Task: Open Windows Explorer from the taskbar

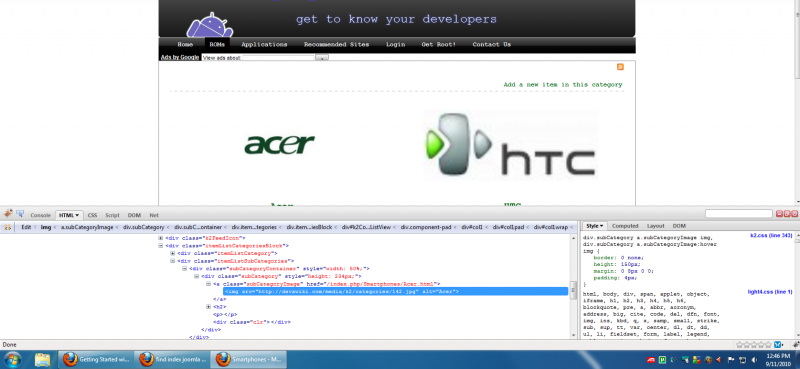Action: tap(42, 359)
